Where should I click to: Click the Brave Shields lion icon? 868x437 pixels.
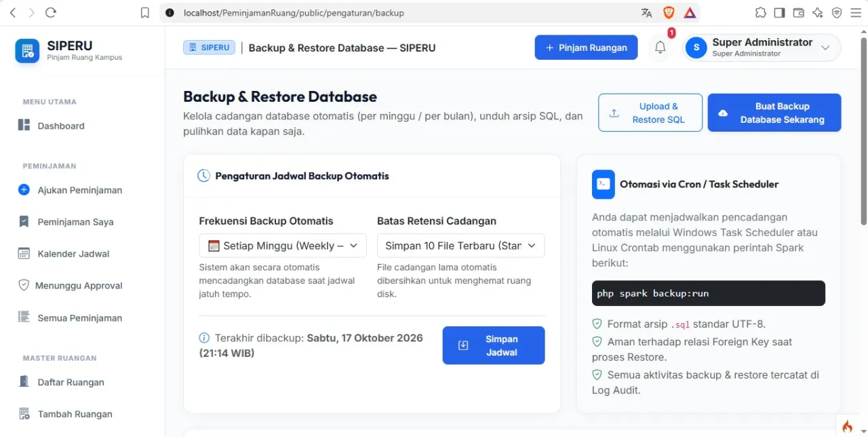pos(669,12)
